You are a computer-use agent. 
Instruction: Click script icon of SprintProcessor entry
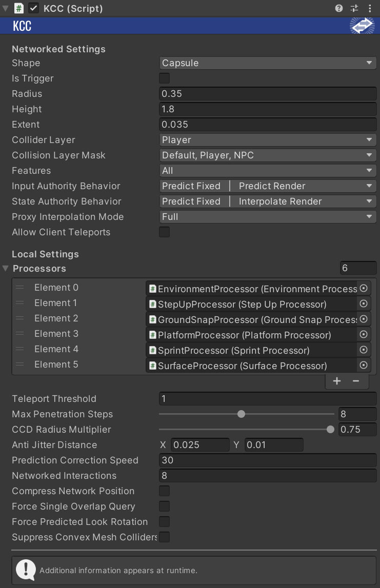tap(152, 351)
